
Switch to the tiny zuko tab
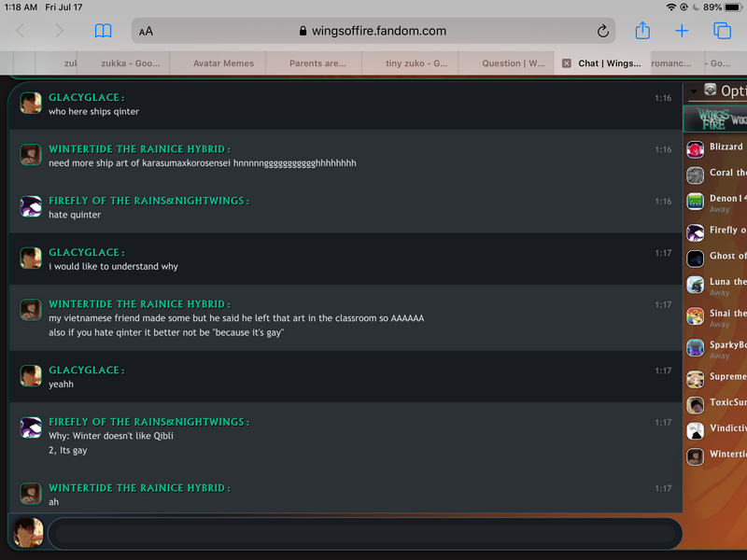point(409,63)
